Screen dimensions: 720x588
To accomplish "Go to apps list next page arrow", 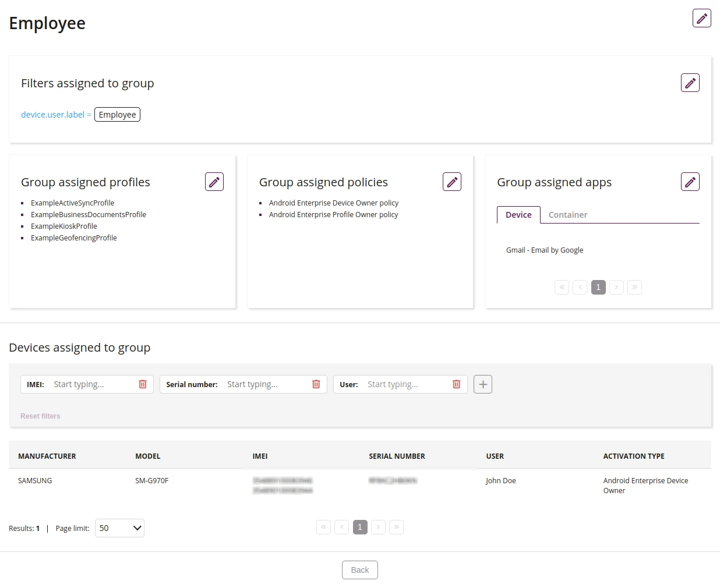I will 616,287.
